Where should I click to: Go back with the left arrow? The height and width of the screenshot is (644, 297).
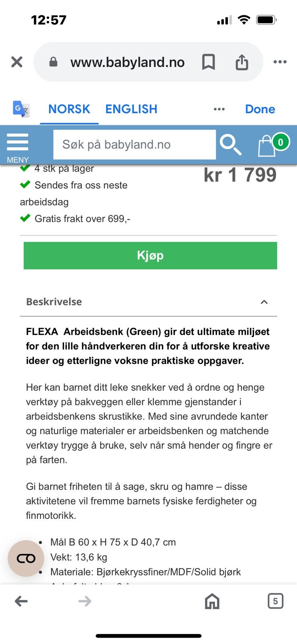[21, 601]
